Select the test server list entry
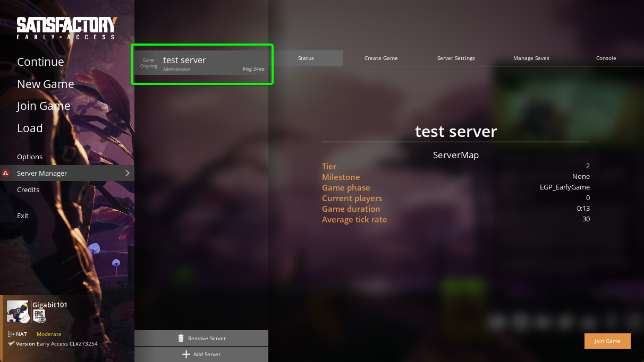 tap(202, 64)
